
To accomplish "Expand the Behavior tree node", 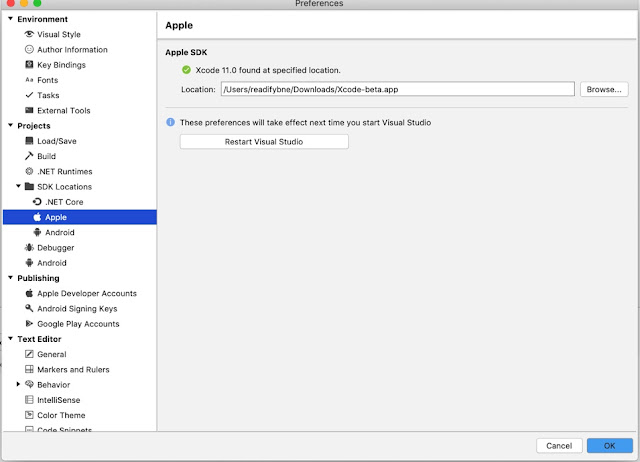I will pos(18,385).
